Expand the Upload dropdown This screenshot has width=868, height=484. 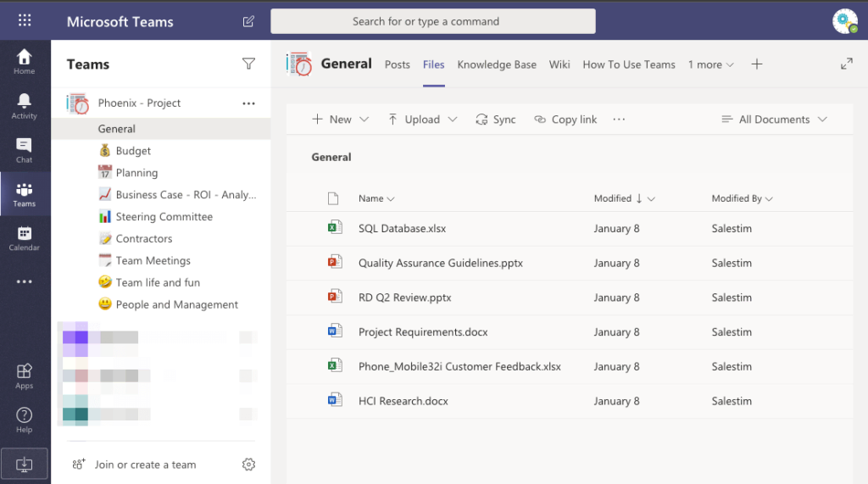coord(453,120)
